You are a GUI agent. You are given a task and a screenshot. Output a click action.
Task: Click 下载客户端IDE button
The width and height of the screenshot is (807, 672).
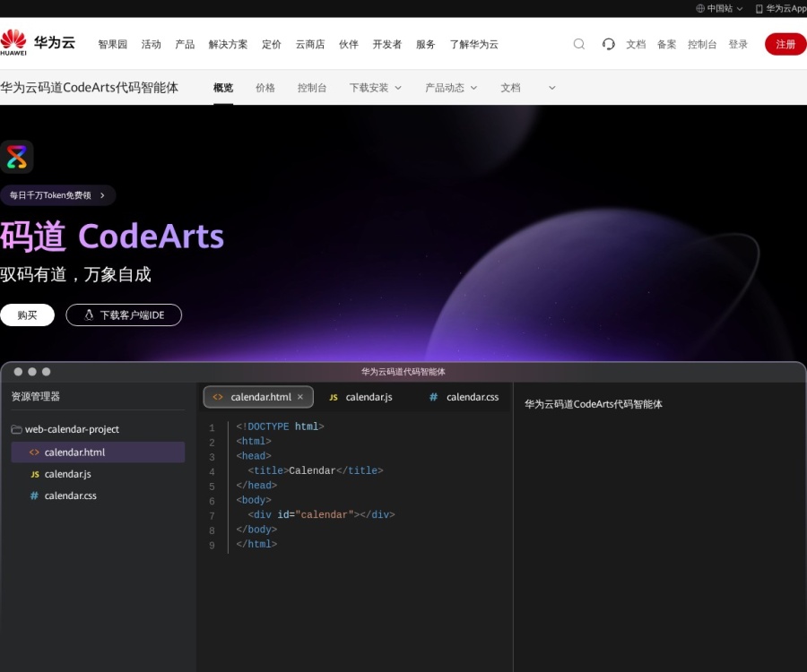tap(124, 314)
